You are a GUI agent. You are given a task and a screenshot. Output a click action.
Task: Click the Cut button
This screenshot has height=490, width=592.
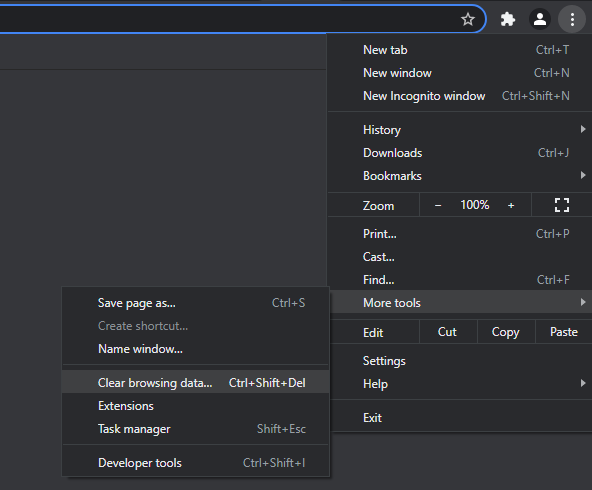coord(447,332)
